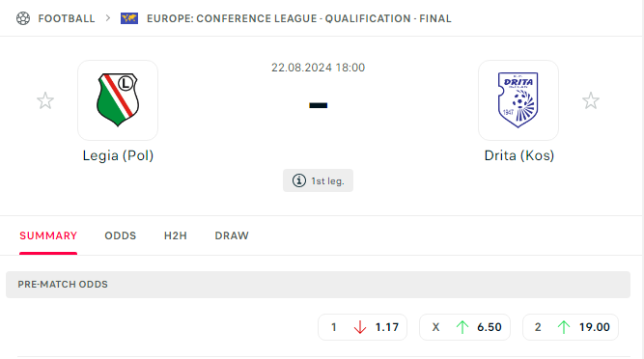
Task: Open the Odds tab
Action: (121, 235)
